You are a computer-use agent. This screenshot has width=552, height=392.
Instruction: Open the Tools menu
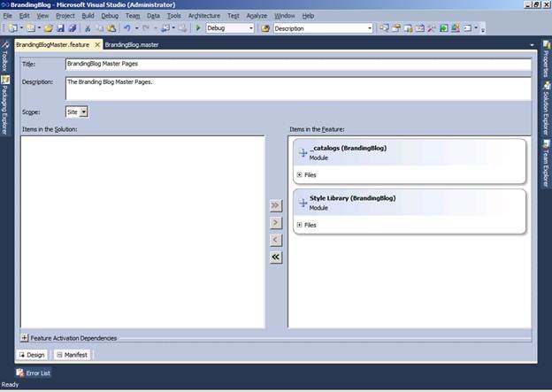click(x=174, y=16)
